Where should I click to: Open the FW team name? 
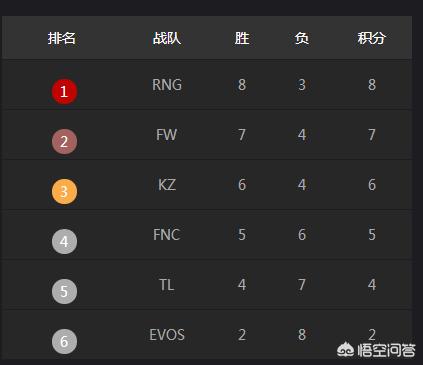tap(166, 135)
